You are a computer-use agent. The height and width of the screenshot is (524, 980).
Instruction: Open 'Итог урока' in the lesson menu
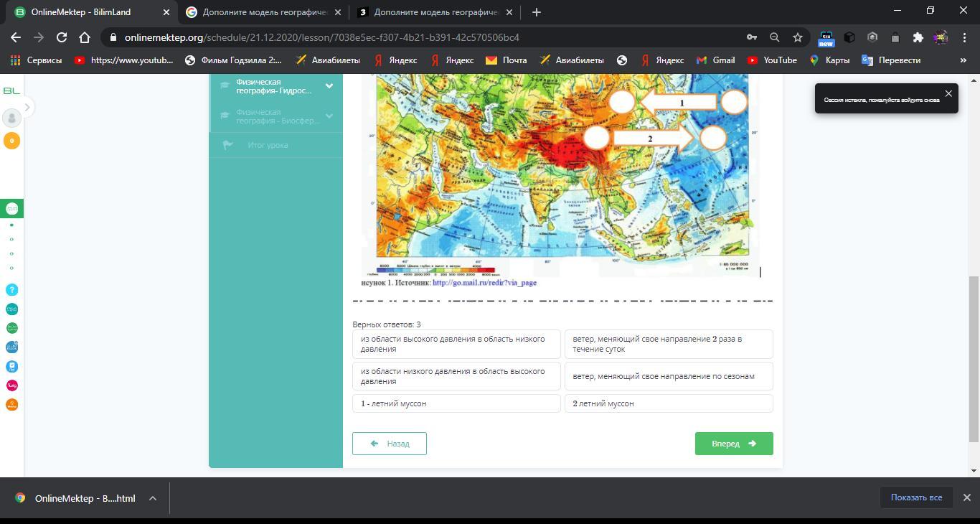pos(268,145)
